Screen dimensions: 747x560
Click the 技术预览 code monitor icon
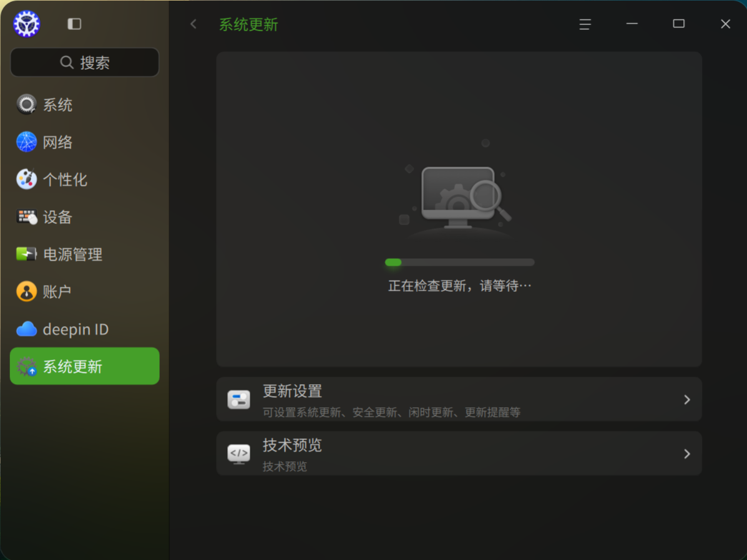click(x=238, y=454)
